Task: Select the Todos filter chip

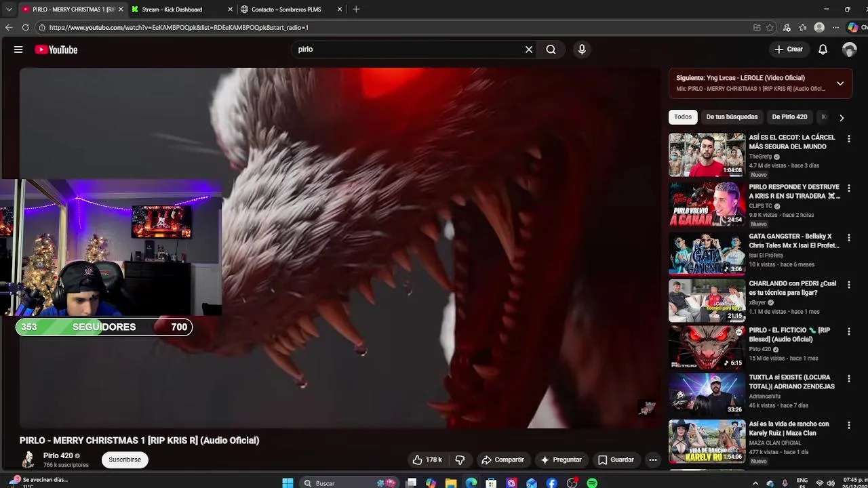Action: [683, 117]
